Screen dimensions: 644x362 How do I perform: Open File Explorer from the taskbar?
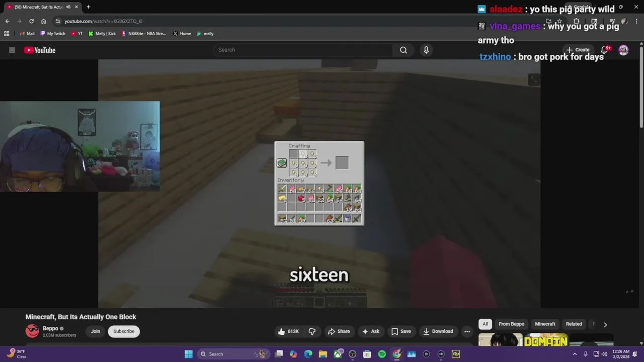[323, 354]
